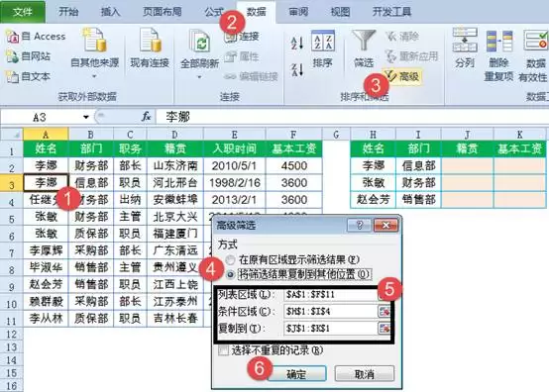Click the Filter funnel icon
Image resolution: width=549 pixels, height=392 pixels.
(364, 41)
